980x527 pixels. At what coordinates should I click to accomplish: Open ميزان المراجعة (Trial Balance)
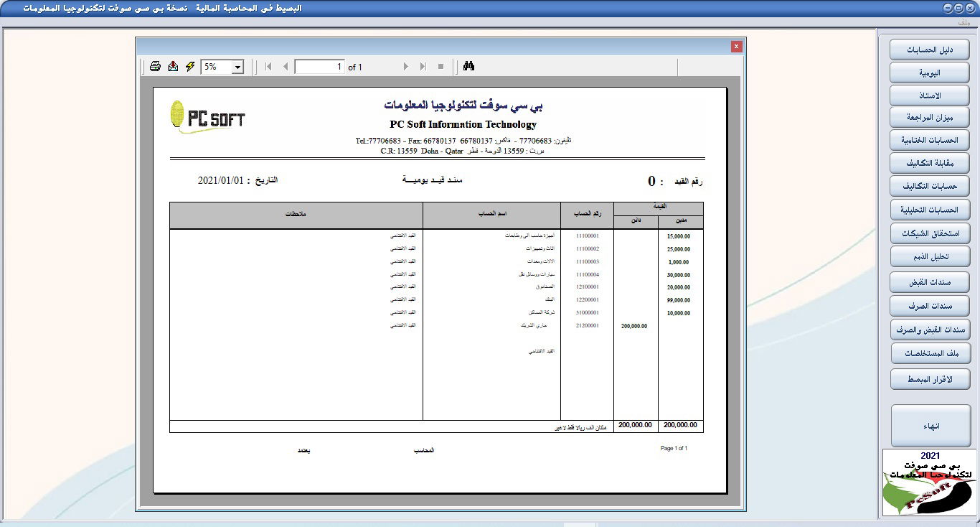point(929,117)
